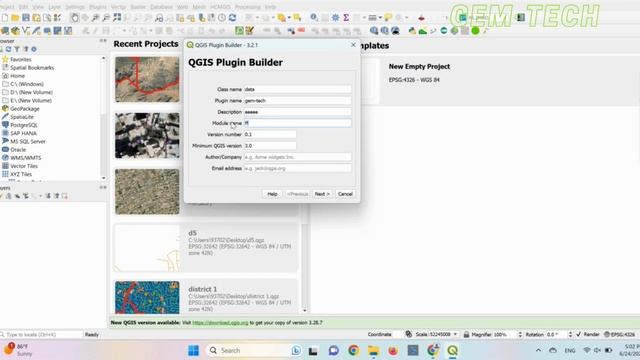Click the Class name input field
The image size is (640, 360).
click(298, 89)
